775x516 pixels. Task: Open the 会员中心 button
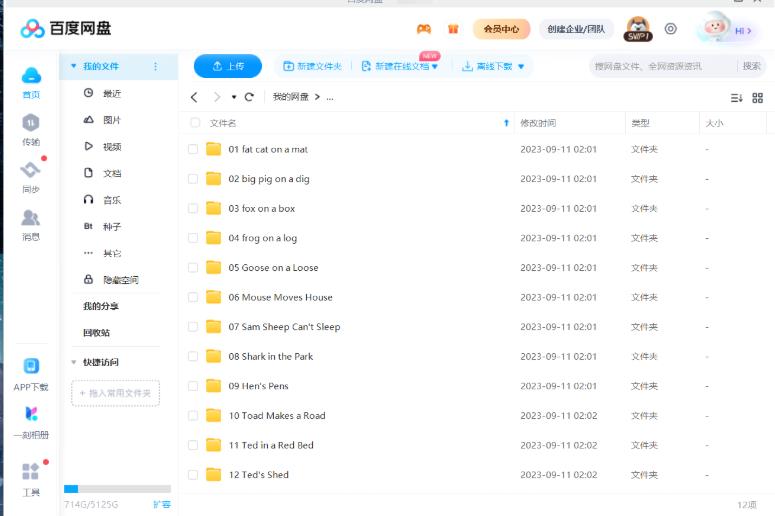(x=501, y=29)
